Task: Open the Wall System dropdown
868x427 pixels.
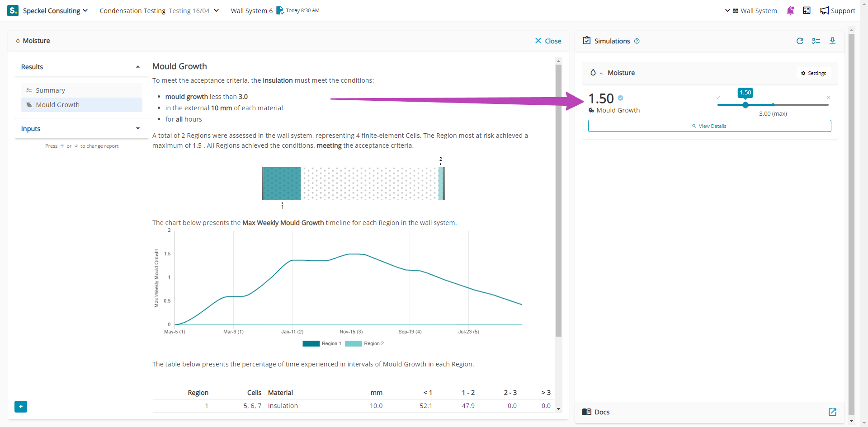Action: (x=751, y=10)
